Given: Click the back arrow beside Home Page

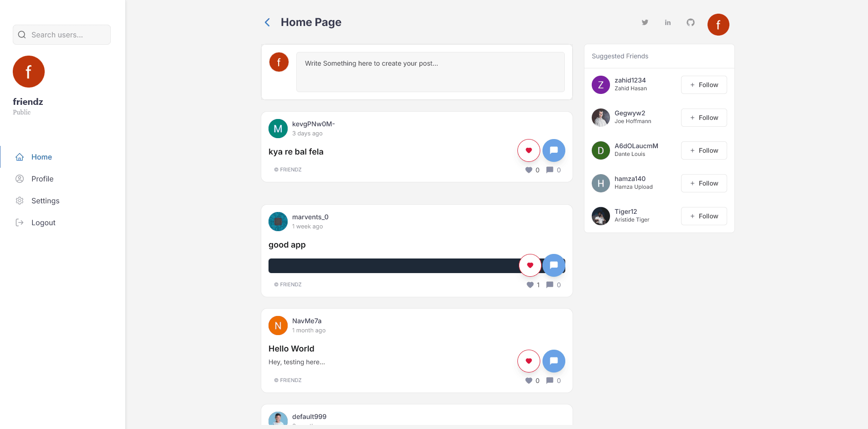Looking at the screenshot, I should click(267, 22).
